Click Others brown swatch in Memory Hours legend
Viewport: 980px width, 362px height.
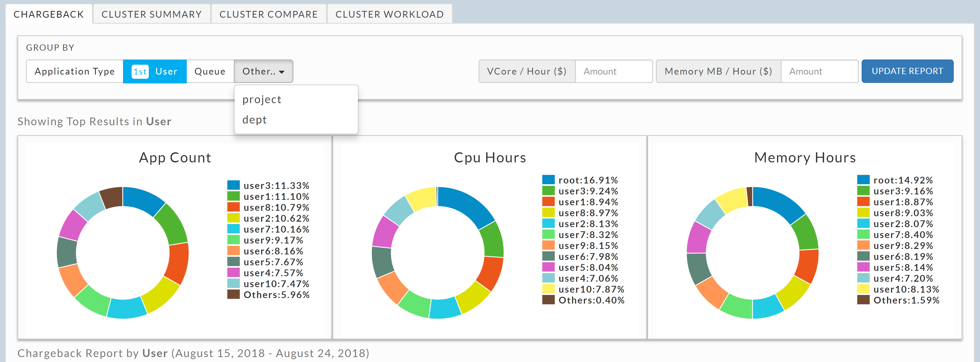[x=863, y=300]
